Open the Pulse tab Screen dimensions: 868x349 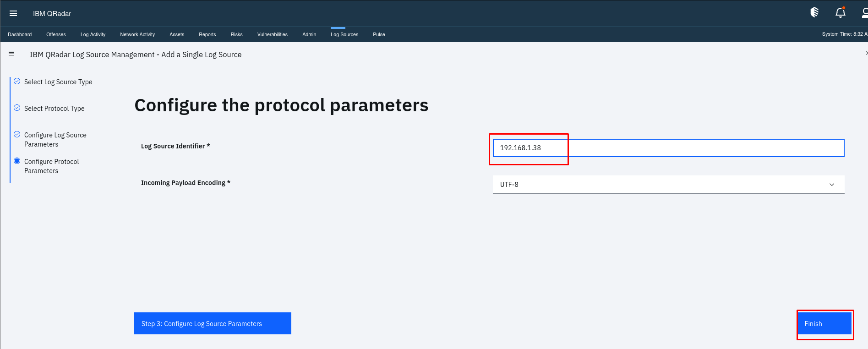click(379, 34)
